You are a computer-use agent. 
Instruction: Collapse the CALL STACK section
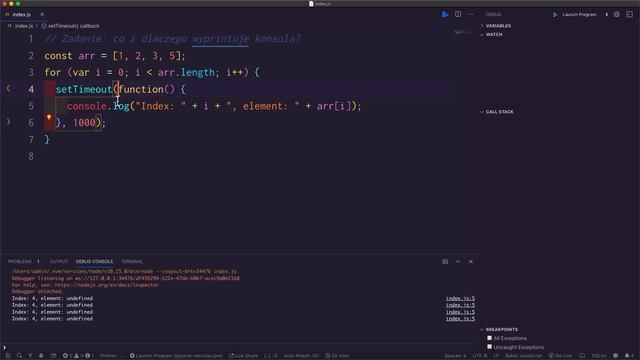point(499,112)
